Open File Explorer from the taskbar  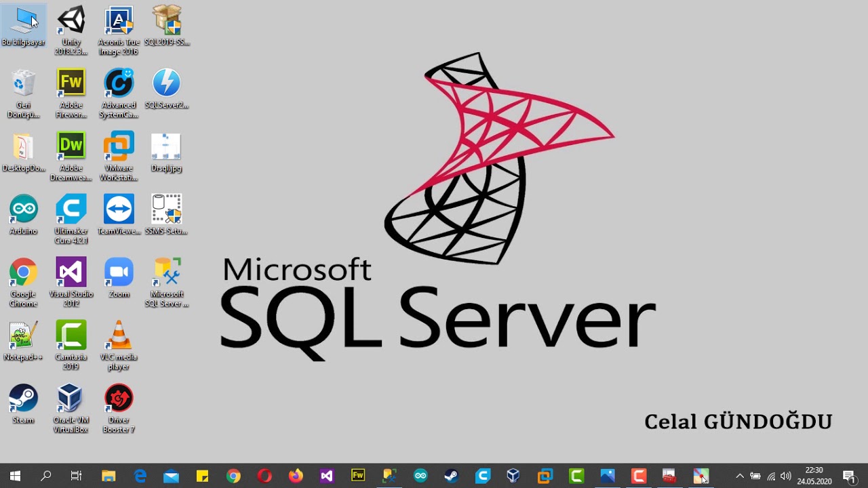[108, 476]
